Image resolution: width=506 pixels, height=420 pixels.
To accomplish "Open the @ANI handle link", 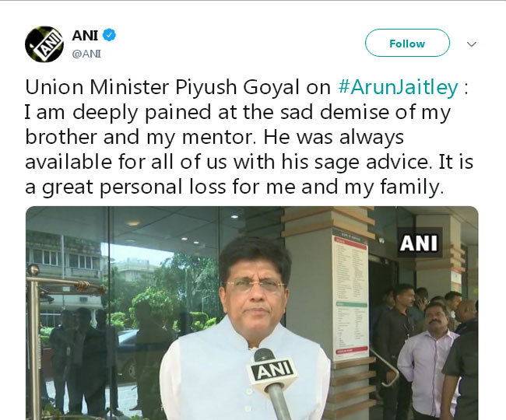I will [x=86, y=54].
